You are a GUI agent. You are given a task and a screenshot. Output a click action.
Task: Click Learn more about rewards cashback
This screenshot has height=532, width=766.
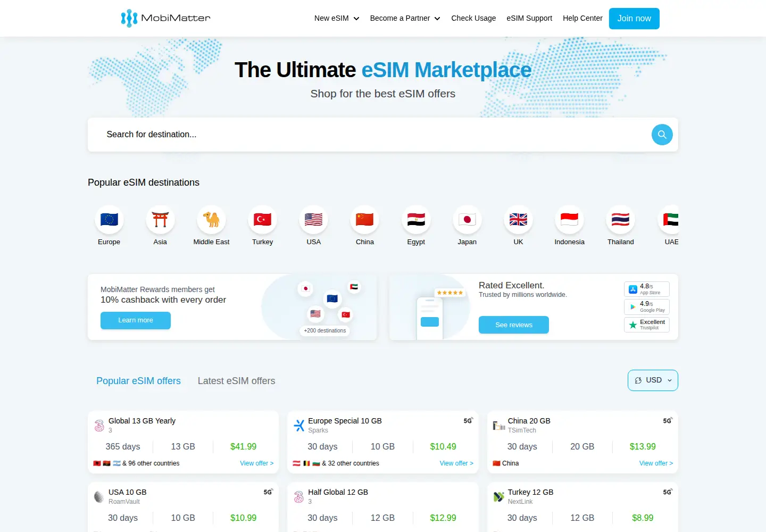point(136,320)
